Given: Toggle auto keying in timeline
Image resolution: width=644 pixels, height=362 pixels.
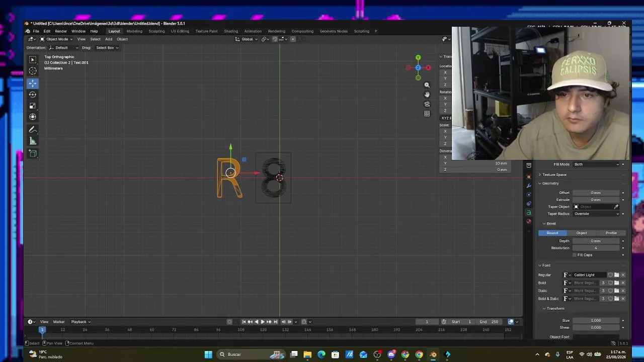Looking at the screenshot, I should pyautogui.click(x=229, y=322).
